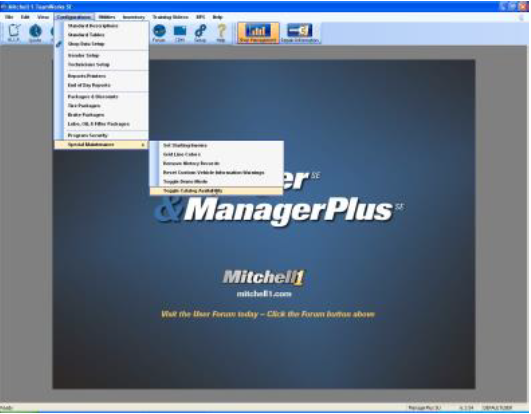This screenshot has height=414, width=531.
Task: Close the open Configurations menu
Action: 74,17
